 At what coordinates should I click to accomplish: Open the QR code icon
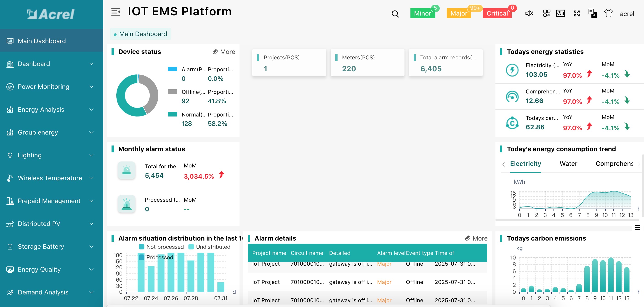pyautogui.click(x=547, y=13)
